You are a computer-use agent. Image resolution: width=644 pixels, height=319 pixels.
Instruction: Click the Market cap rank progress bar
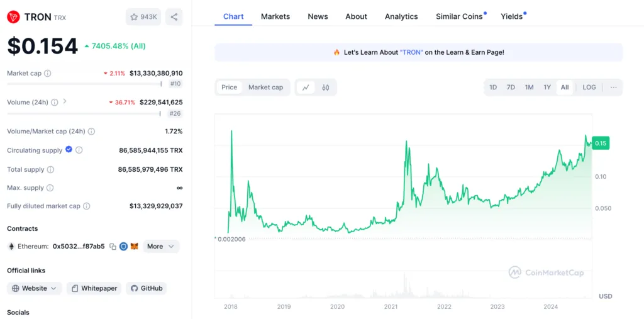pos(85,84)
